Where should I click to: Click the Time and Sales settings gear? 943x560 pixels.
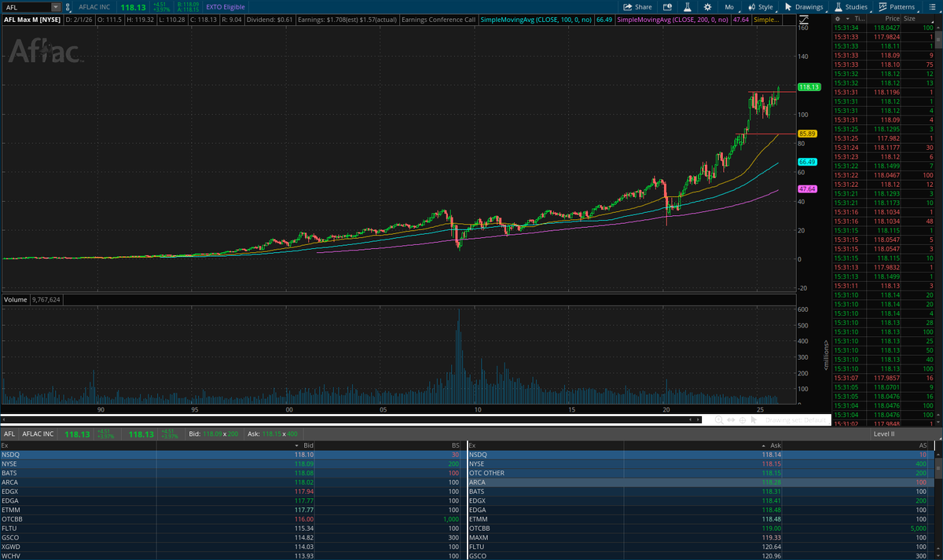[838, 17]
